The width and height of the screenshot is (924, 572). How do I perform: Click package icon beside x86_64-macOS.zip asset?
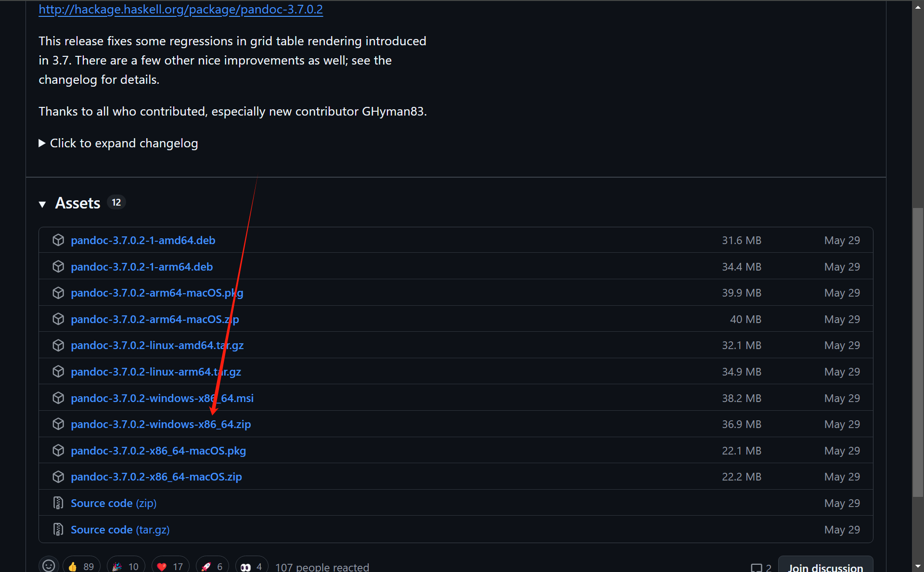click(58, 477)
